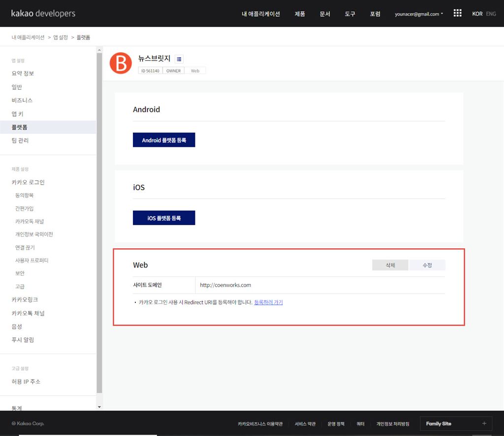This screenshot has width=504, height=436.
Task: Open the younacer@gmail.com account dropdown
Action: point(419,14)
